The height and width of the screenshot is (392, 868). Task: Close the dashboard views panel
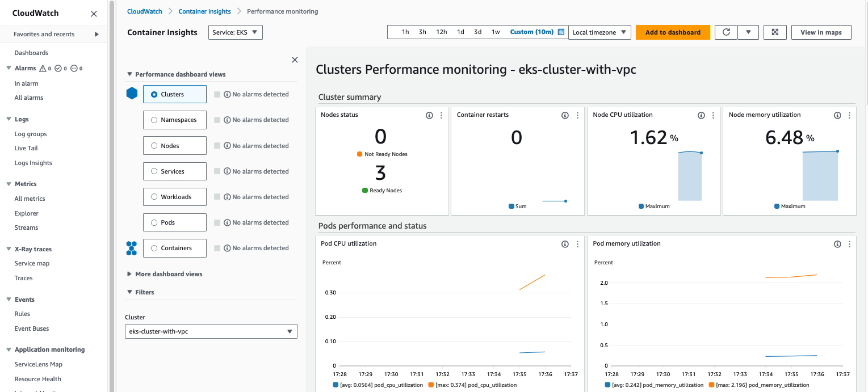click(295, 60)
